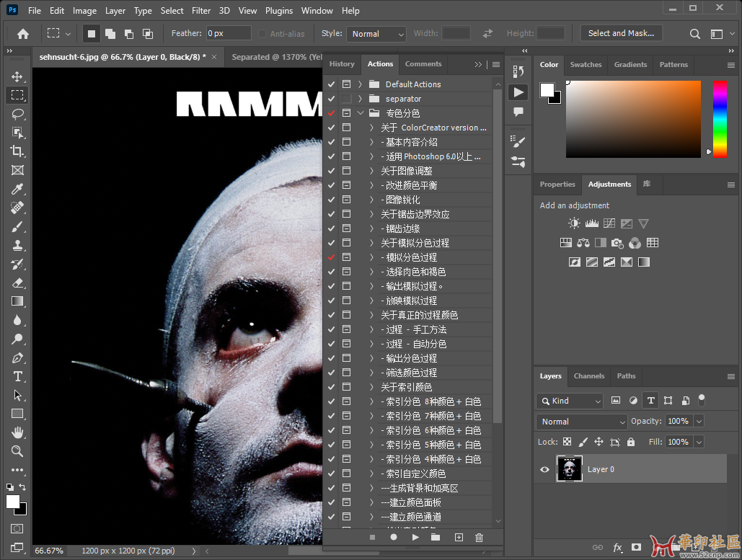Toggle dialog box for separator set
The width and height of the screenshot is (742, 560).
(x=346, y=98)
